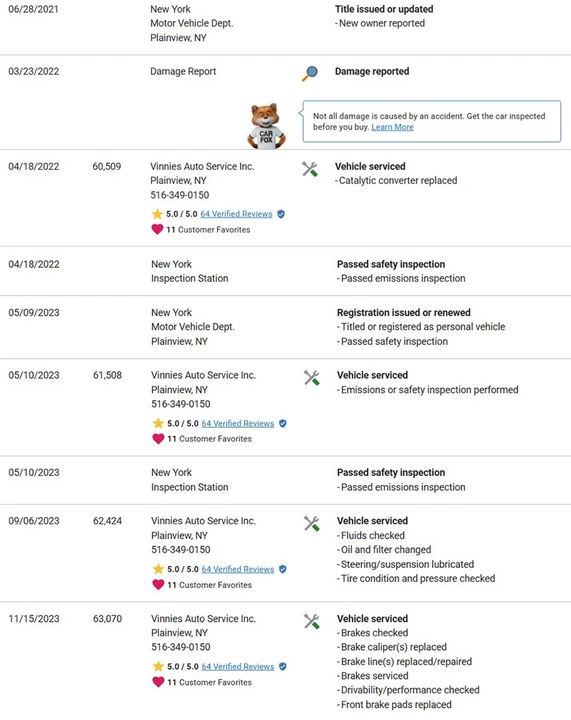
Task: Click the CarFox mascot image
Action: pyautogui.click(x=266, y=126)
